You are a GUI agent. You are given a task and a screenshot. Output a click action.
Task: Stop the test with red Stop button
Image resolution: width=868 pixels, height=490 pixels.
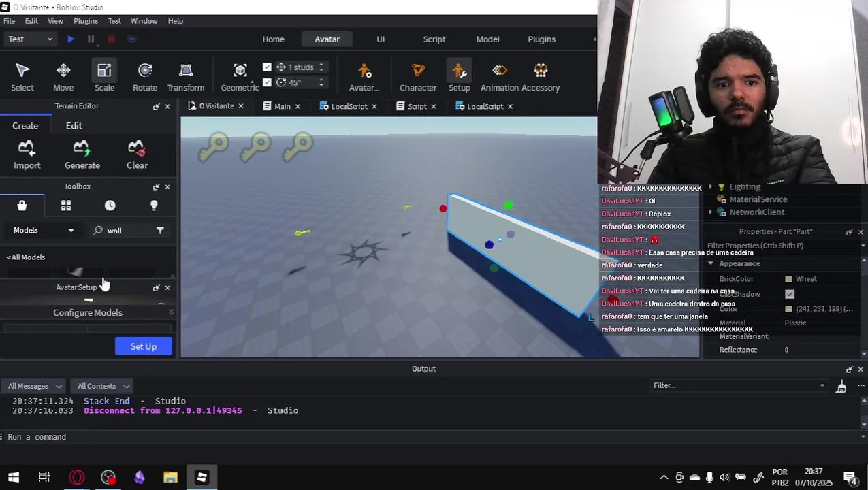click(111, 39)
